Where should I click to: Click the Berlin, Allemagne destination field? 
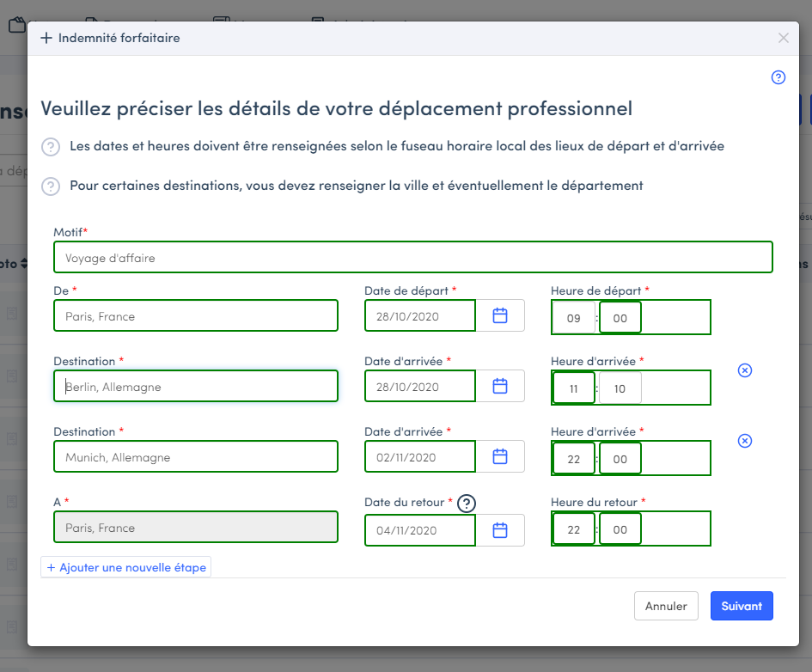click(196, 386)
